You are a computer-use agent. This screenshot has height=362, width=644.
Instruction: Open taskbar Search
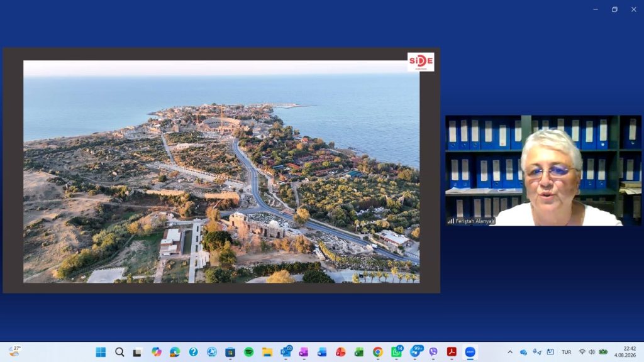tap(119, 352)
